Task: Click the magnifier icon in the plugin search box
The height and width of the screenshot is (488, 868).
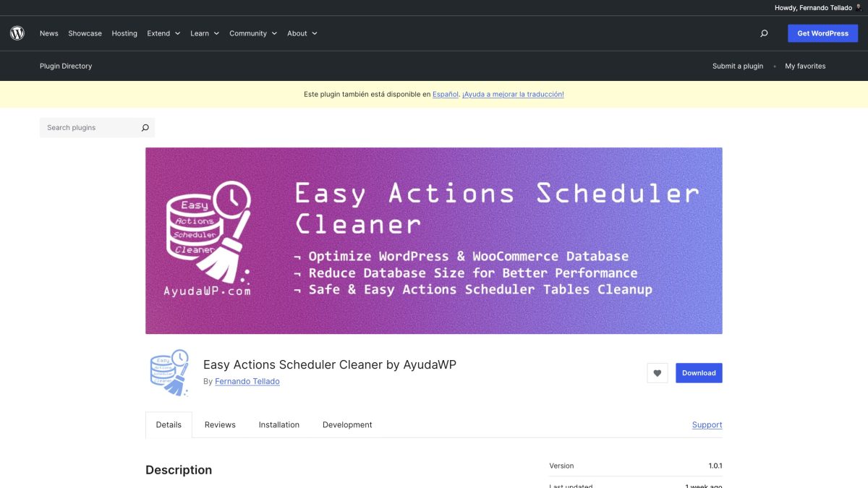Action: 145,127
